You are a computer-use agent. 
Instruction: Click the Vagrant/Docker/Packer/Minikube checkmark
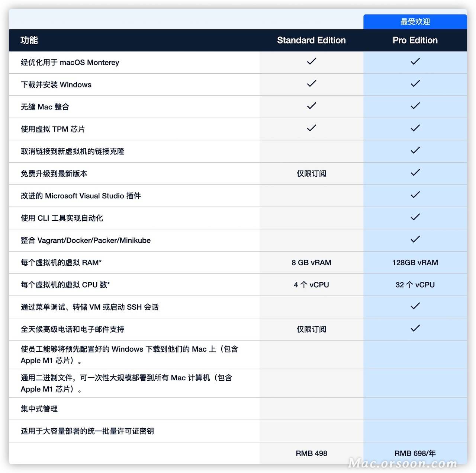click(x=415, y=239)
